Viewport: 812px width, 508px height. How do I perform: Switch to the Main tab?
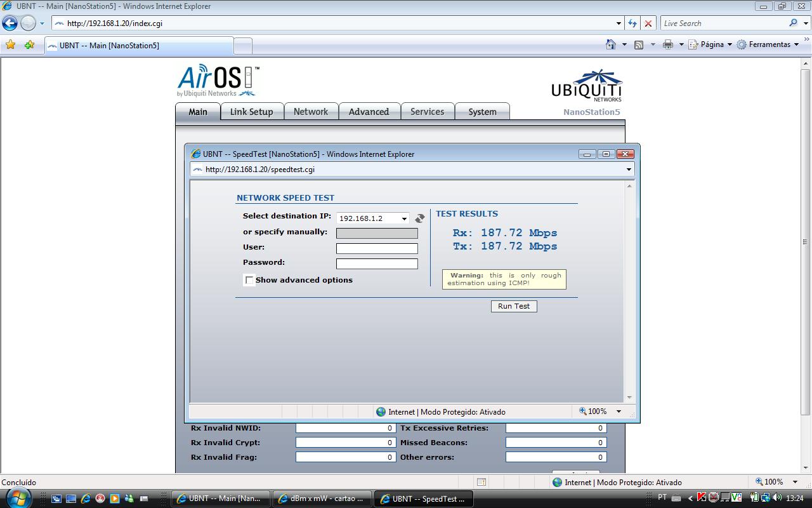[198, 112]
